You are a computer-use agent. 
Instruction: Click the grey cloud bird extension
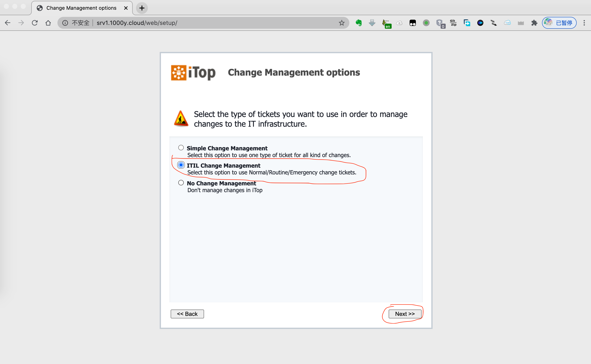coord(399,23)
